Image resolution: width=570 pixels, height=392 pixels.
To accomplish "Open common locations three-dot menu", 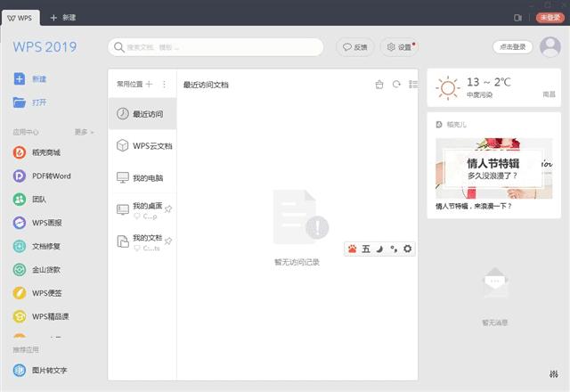I will 164,85.
